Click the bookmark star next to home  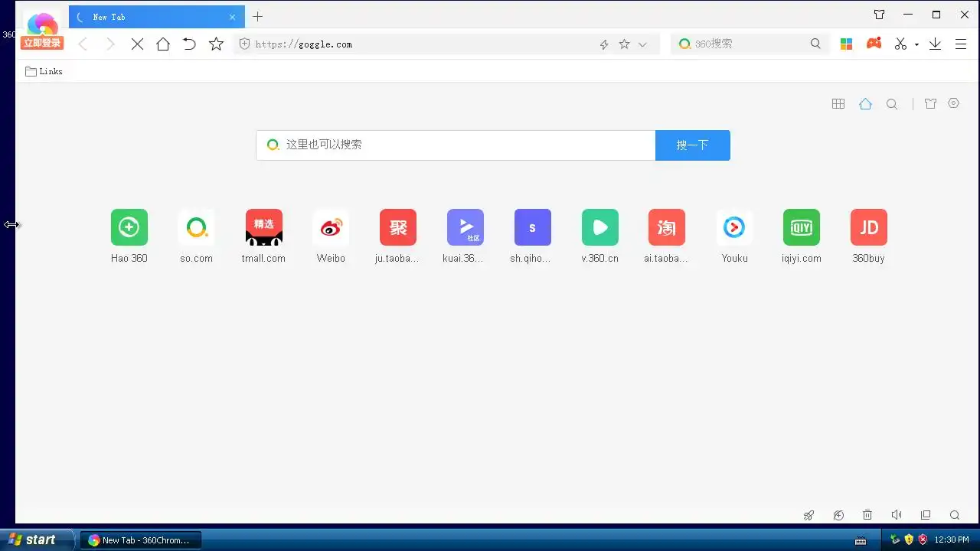[216, 44]
